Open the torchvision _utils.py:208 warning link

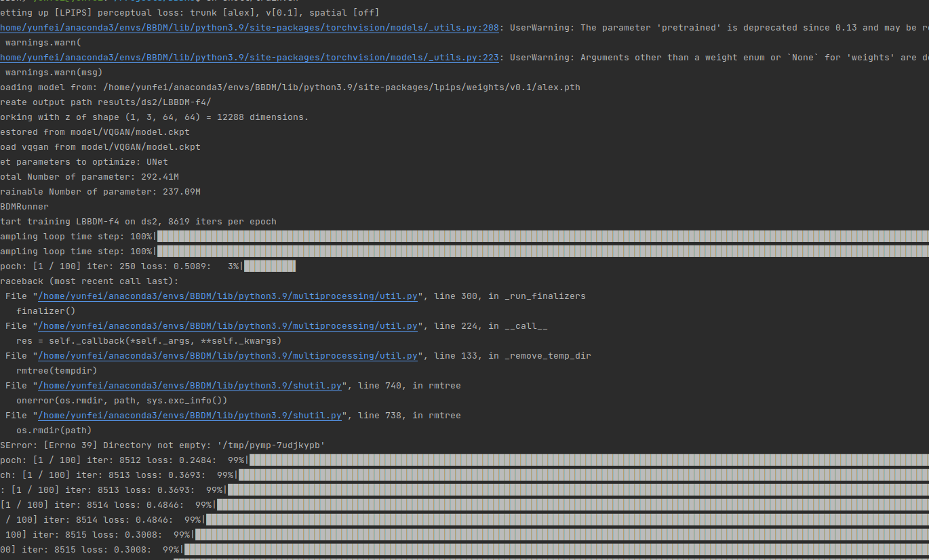coord(249,27)
